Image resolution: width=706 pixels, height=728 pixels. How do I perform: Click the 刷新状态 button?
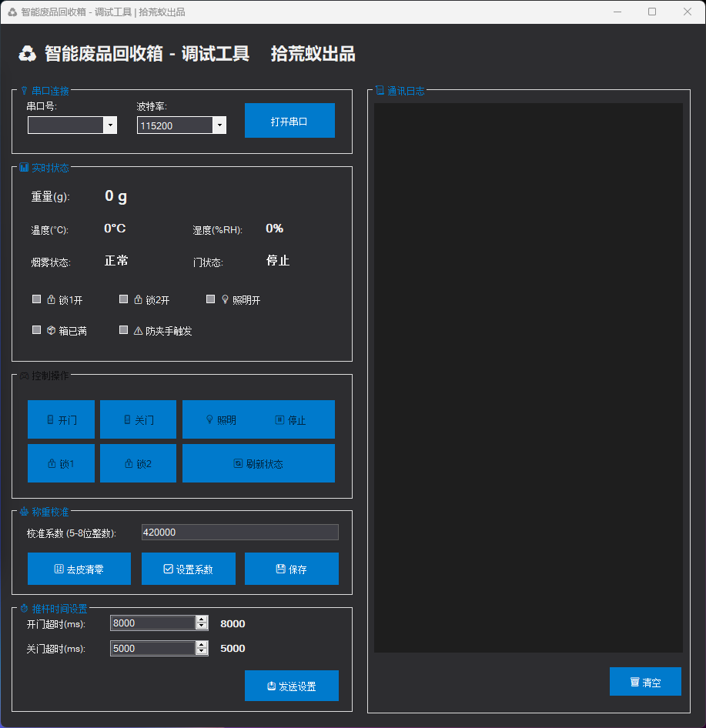click(x=258, y=463)
